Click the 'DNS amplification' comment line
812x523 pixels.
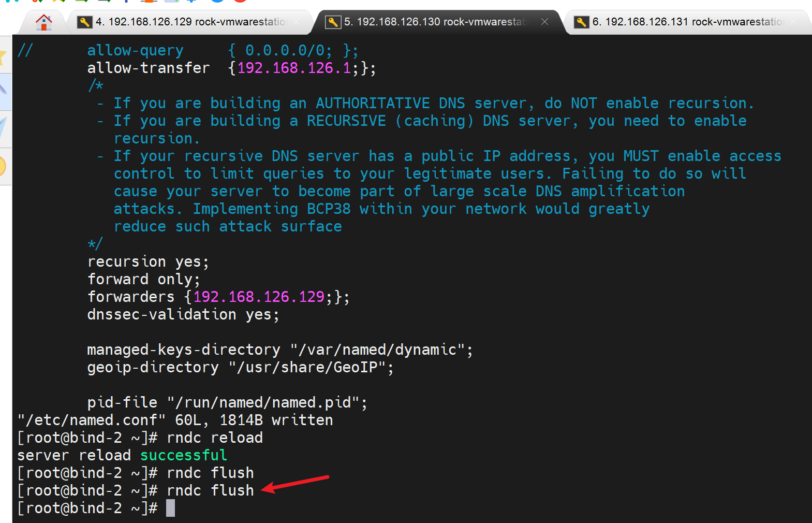[x=399, y=191]
